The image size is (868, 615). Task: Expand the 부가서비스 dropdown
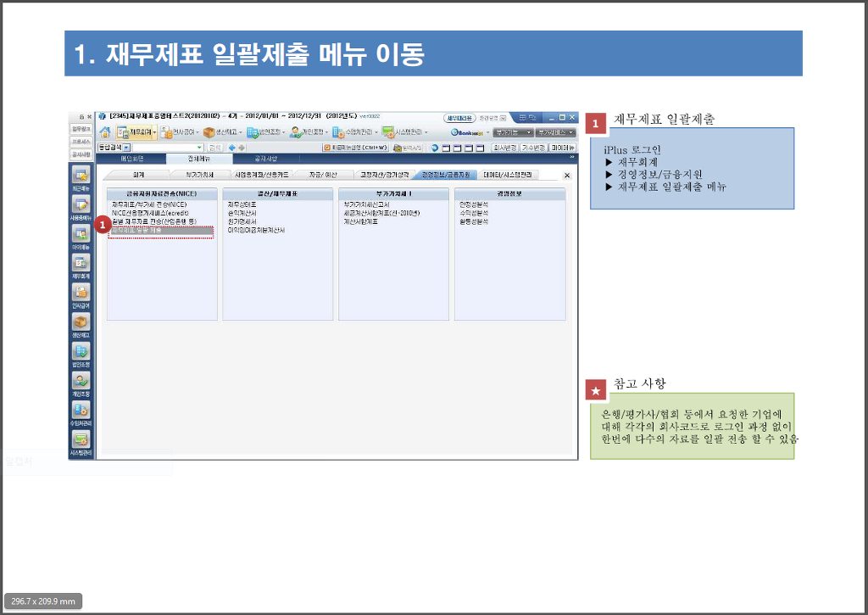click(556, 133)
